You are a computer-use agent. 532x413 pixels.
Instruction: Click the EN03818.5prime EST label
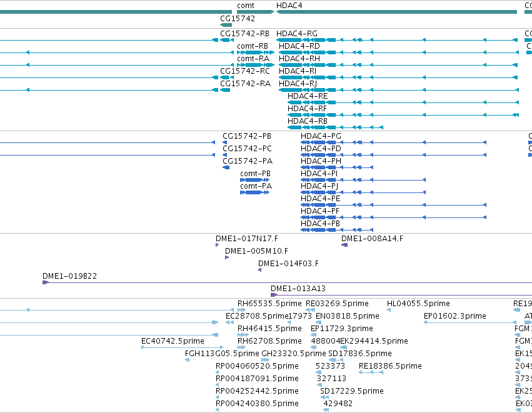pyautogui.click(x=348, y=317)
